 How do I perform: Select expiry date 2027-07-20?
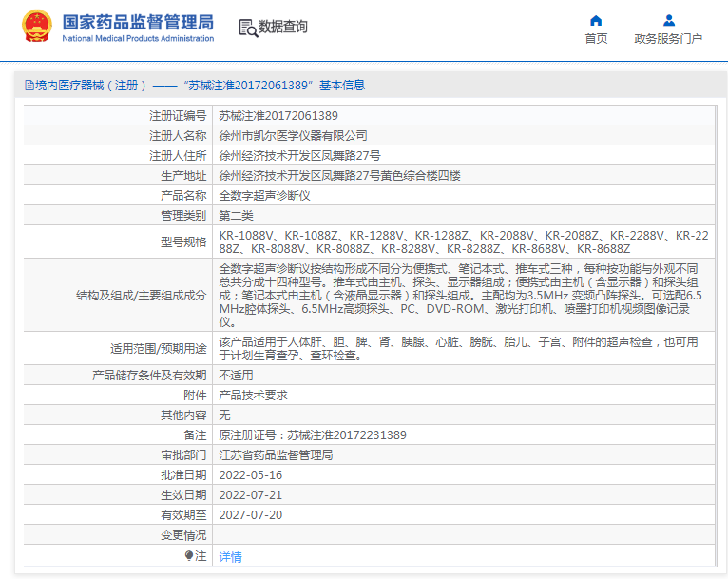coord(250,515)
